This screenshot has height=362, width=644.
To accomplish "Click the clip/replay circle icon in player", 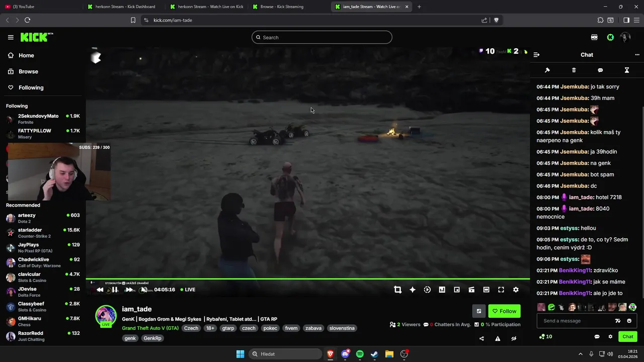I will point(427,290).
